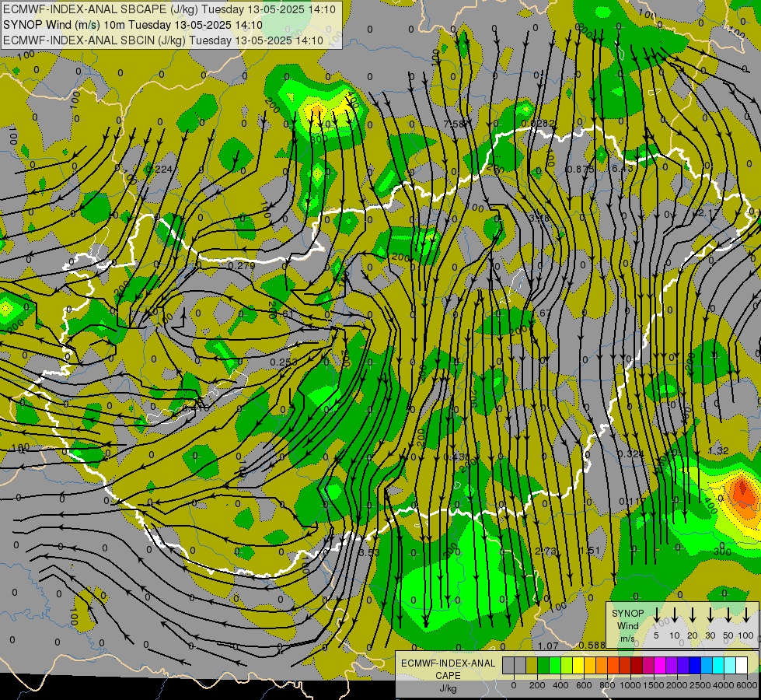Screen dimensions: 761x700
Task: Click the yellow-orange CAPE peak in the north
Action: click(316, 114)
